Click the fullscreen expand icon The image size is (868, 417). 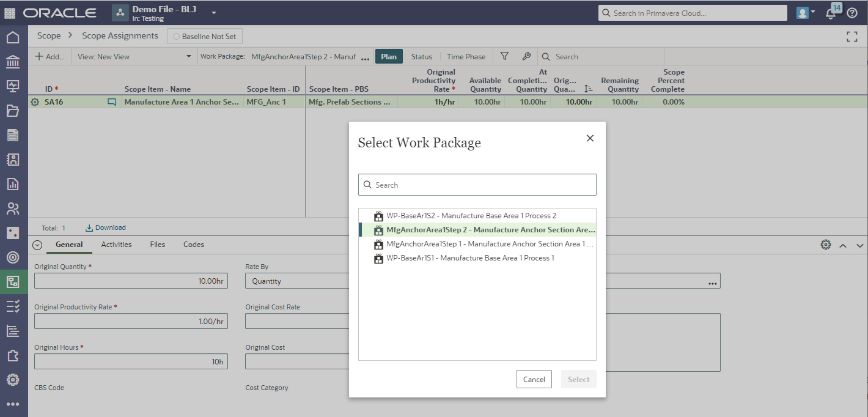coord(851,37)
